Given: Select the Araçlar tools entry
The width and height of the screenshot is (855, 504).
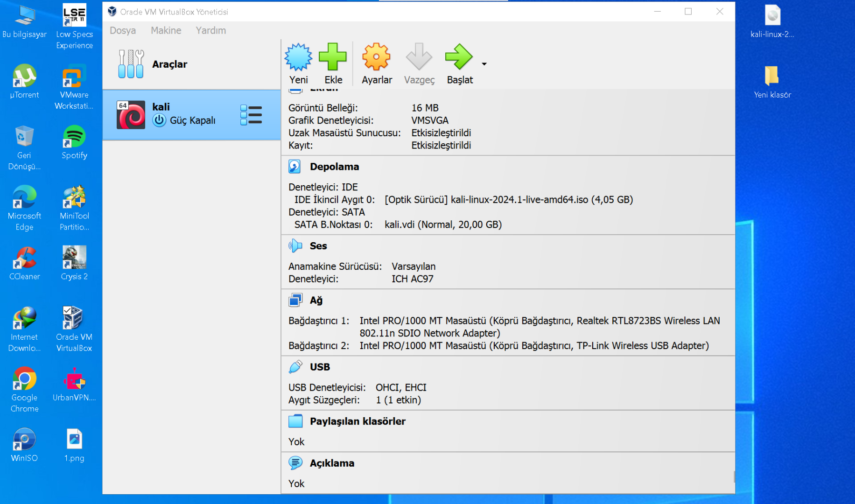Looking at the screenshot, I should (x=191, y=64).
